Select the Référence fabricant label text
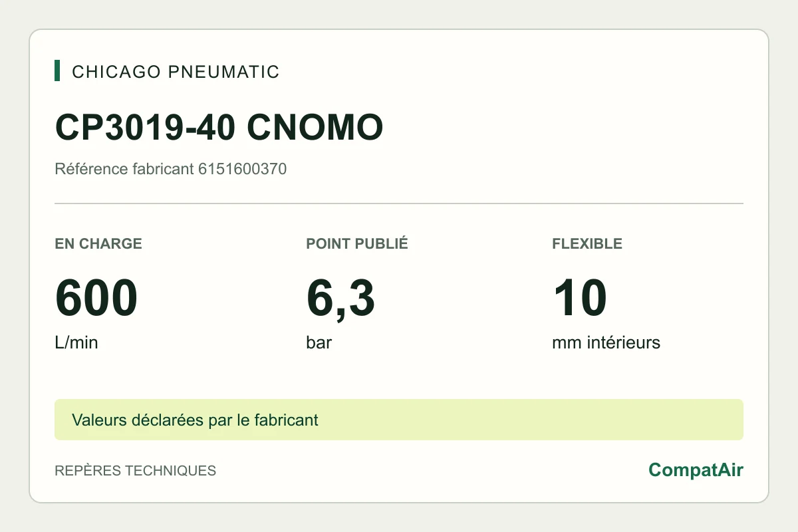The image size is (798, 532). click(124, 169)
